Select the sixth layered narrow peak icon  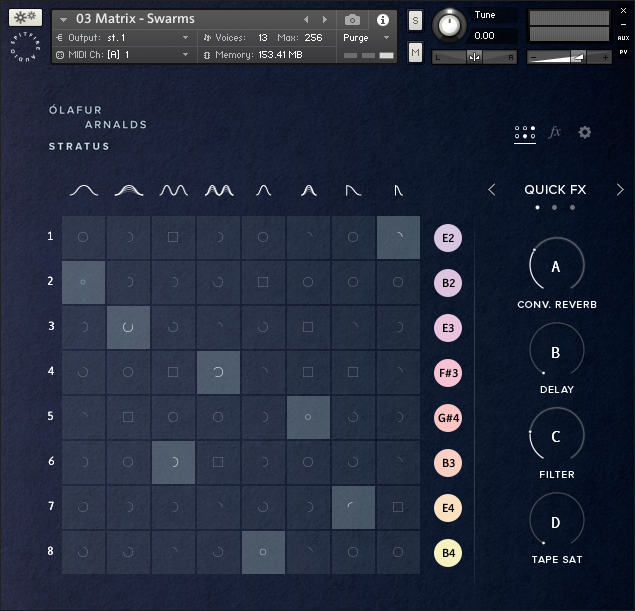point(309,190)
